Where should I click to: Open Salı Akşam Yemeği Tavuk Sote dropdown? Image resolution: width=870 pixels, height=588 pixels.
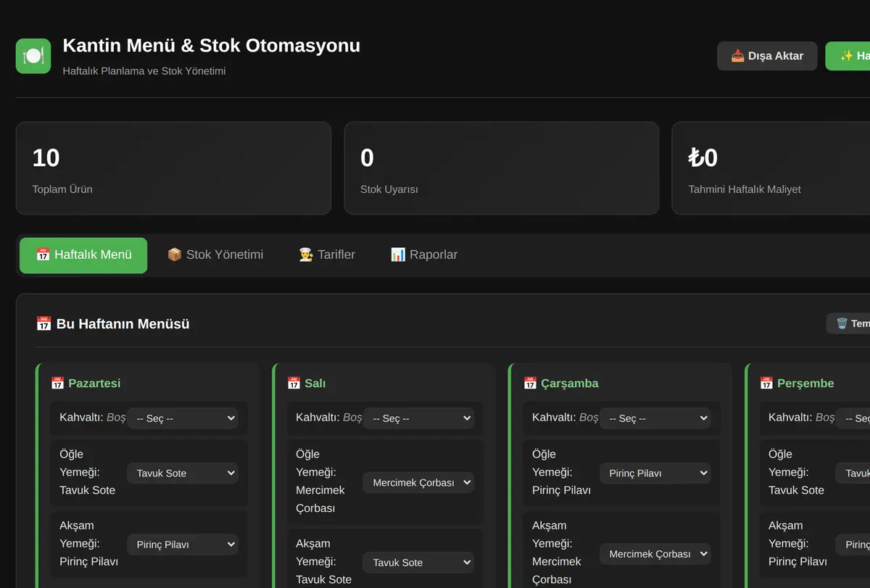click(418, 563)
